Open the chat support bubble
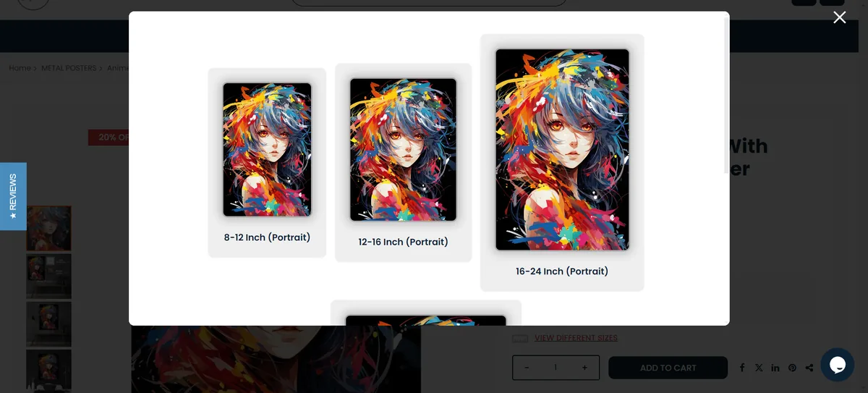The height and width of the screenshot is (393, 868). point(838,364)
